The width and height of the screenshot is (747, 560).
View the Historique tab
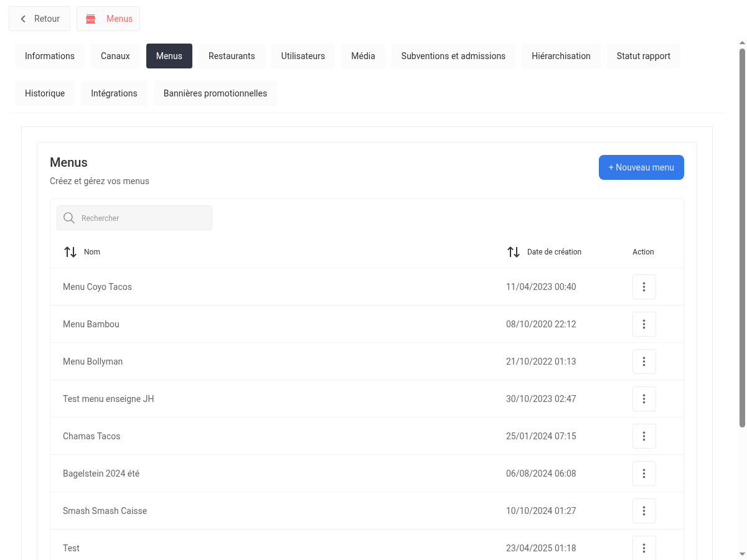45,93
